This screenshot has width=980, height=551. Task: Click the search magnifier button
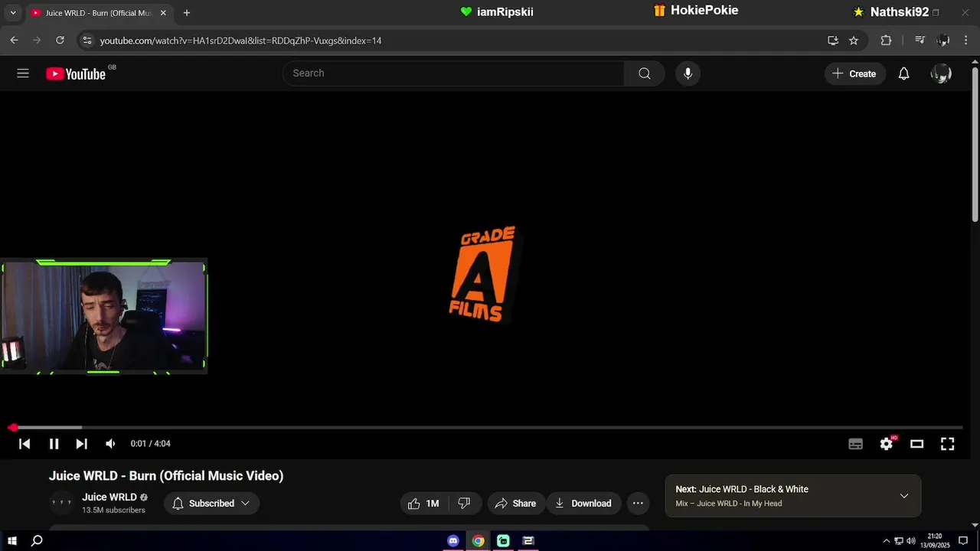click(645, 73)
